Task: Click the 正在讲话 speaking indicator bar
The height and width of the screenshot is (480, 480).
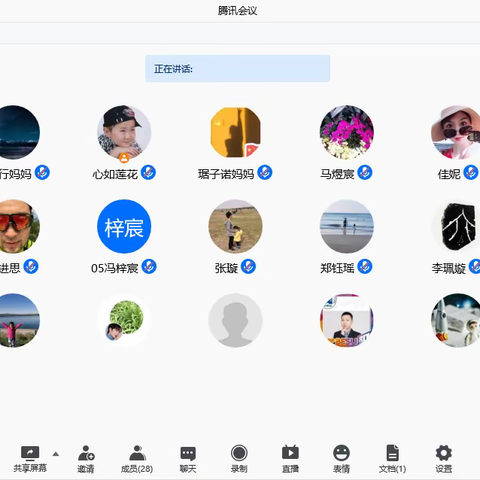Action: point(238,68)
